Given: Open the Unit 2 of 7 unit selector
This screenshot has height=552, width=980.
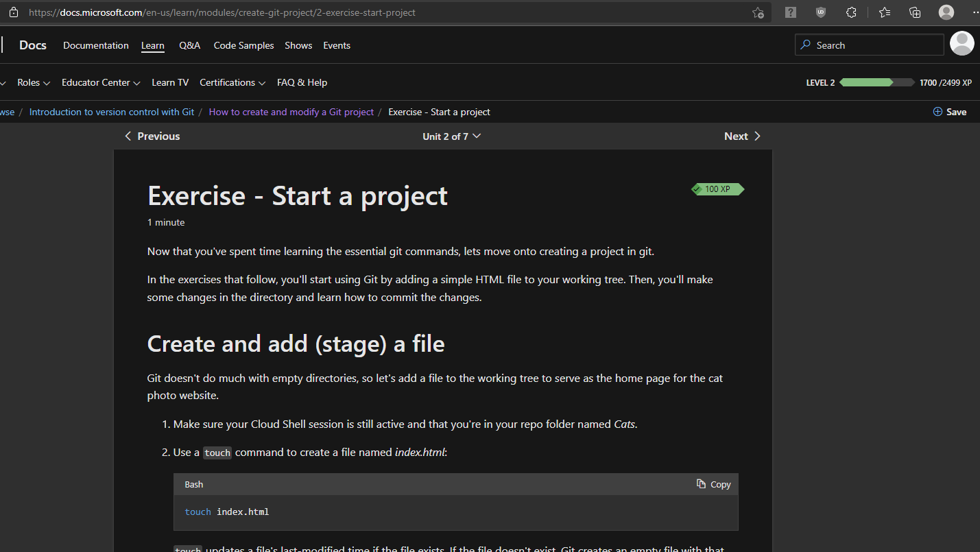Looking at the screenshot, I should (x=451, y=136).
